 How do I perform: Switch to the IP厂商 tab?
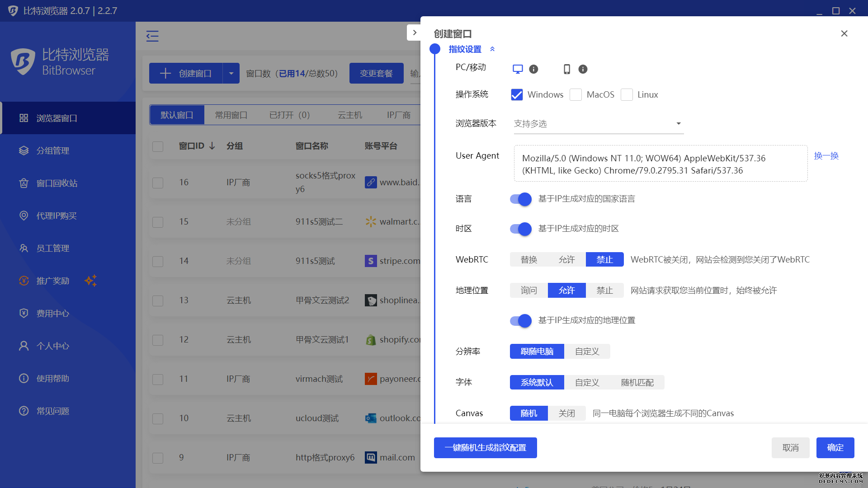pyautogui.click(x=398, y=115)
